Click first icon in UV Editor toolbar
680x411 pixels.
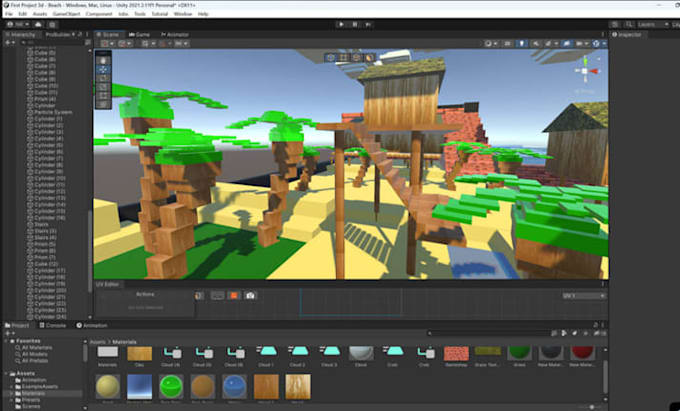click(199, 296)
